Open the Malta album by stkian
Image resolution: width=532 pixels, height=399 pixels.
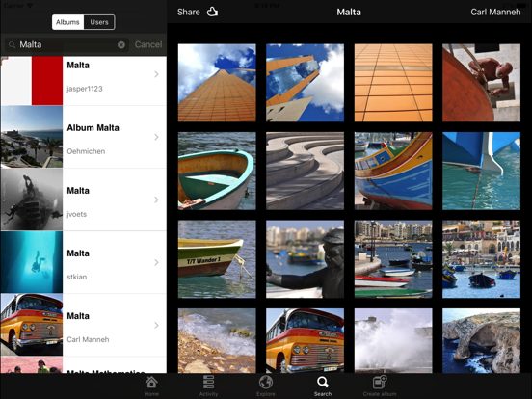tap(84, 262)
